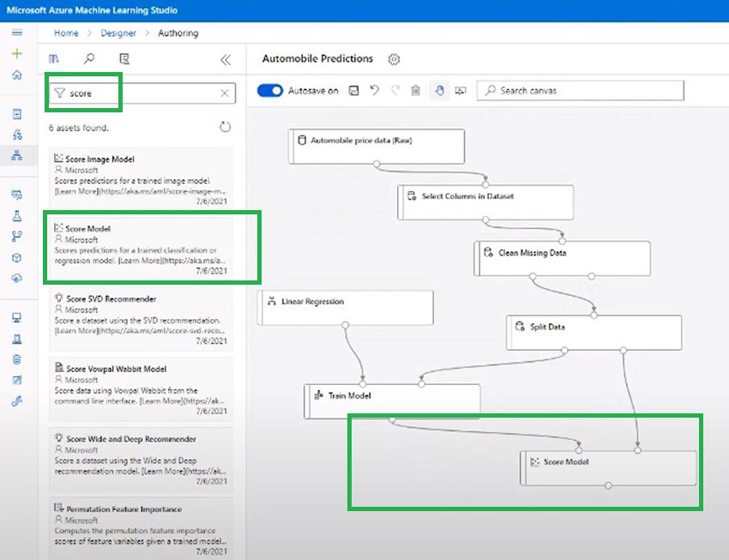Select the Score Image Model asset

142,178
